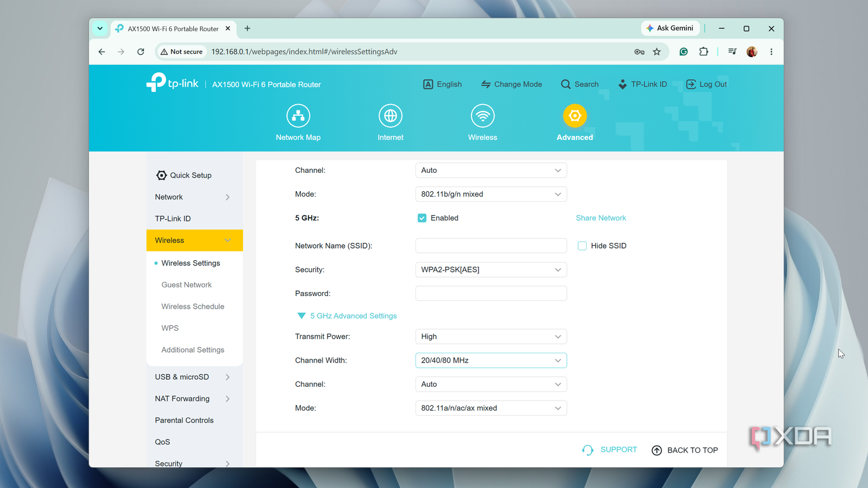
Task: Open the Chrome three-dot menu
Action: (x=771, y=51)
